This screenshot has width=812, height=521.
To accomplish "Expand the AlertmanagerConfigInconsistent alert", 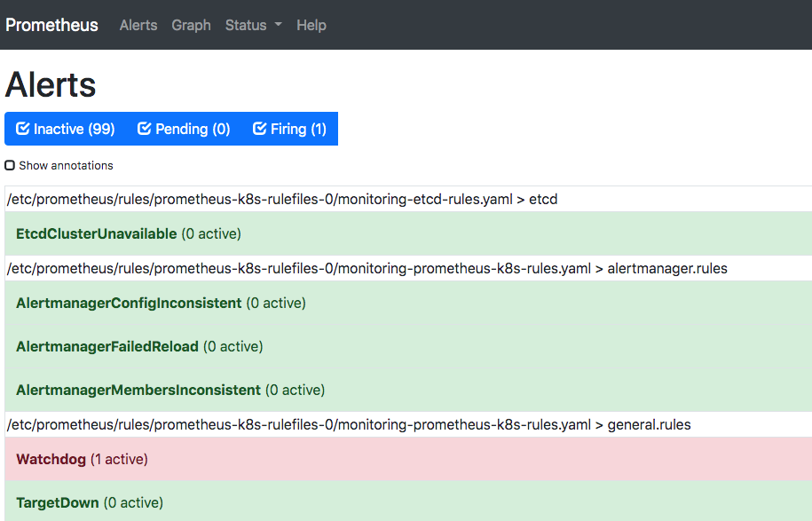I will click(x=129, y=303).
